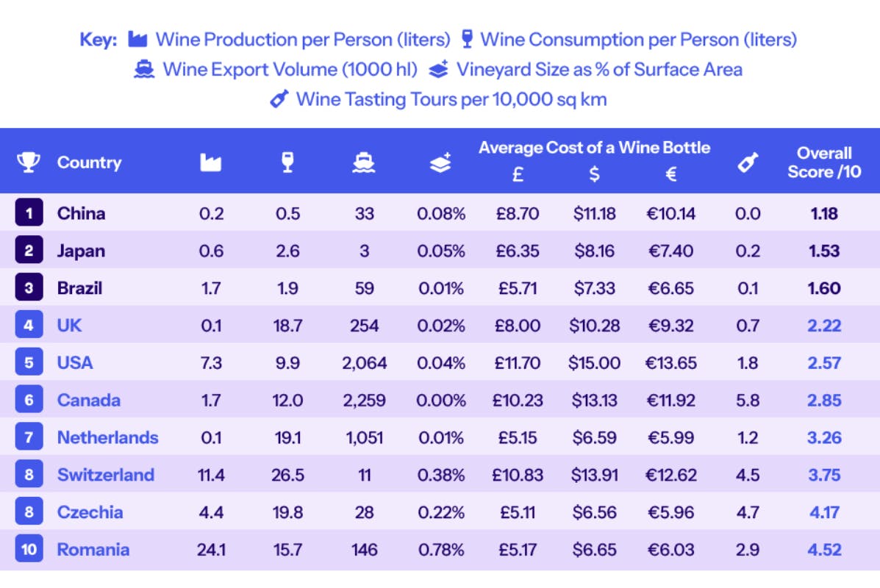Click the rank 10 badge beside Romania
The width and height of the screenshot is (880, 588).
click(x=29, y=550)
